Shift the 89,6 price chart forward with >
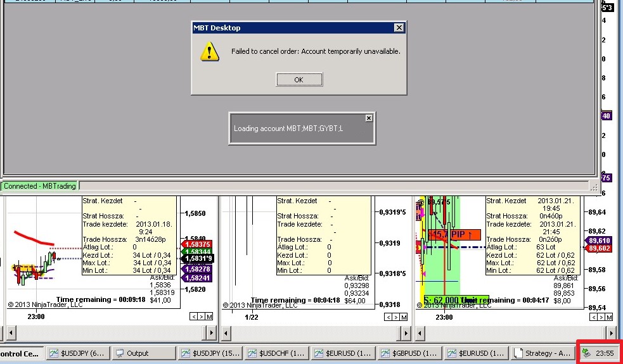The width and height of the screenshot is (623, 364). pos(601,317)
